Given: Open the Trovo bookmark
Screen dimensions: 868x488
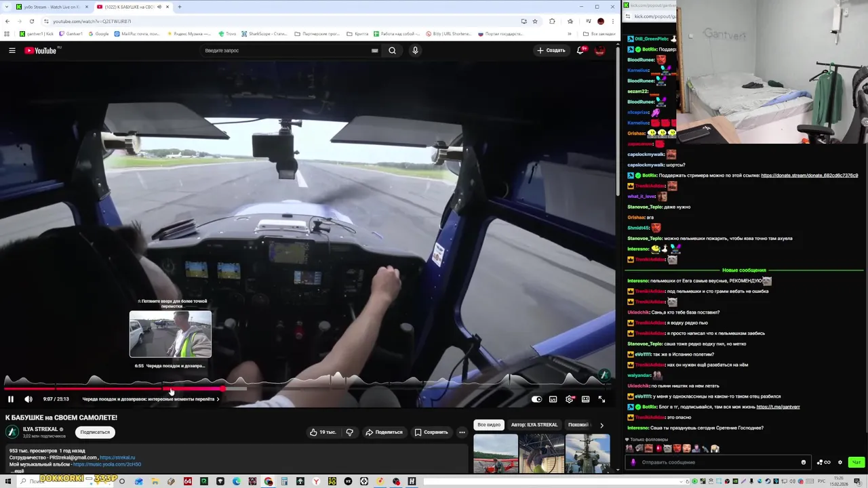Looking at the screenshot, I should click(227, 33).
